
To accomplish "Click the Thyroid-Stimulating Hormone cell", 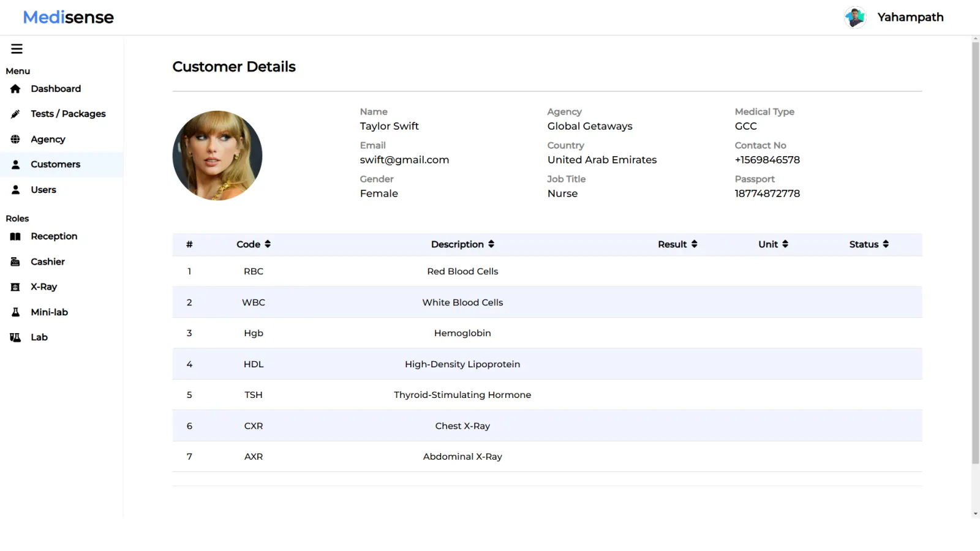I will click(x=462, y=395).
